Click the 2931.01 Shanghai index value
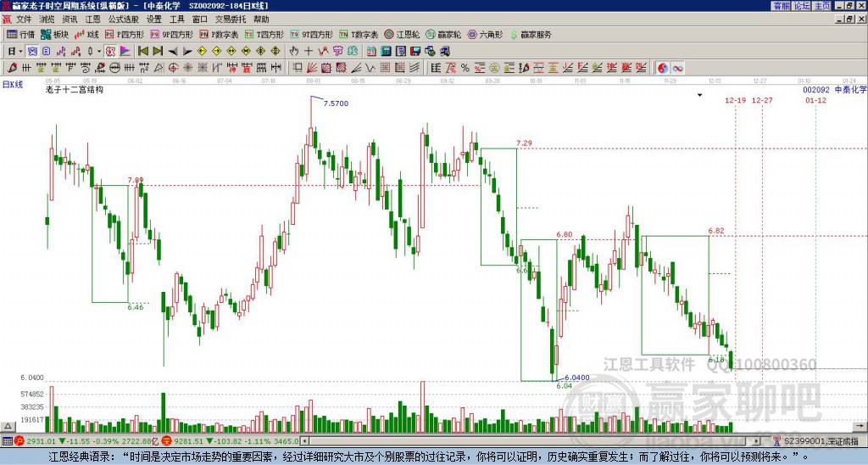 click(x=41, y=441)
